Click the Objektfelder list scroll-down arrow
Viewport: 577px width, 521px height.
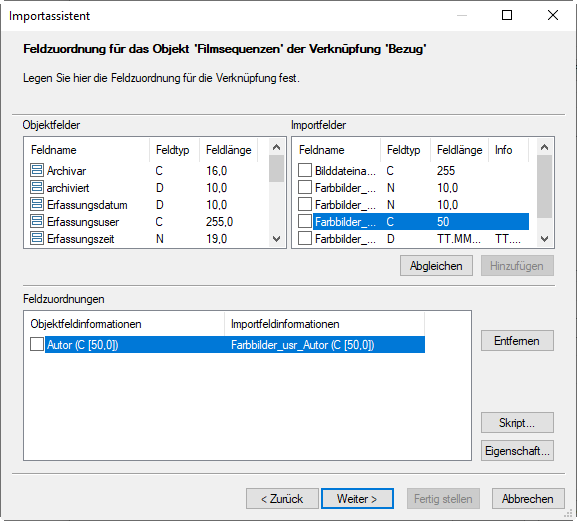coord(277,239)
